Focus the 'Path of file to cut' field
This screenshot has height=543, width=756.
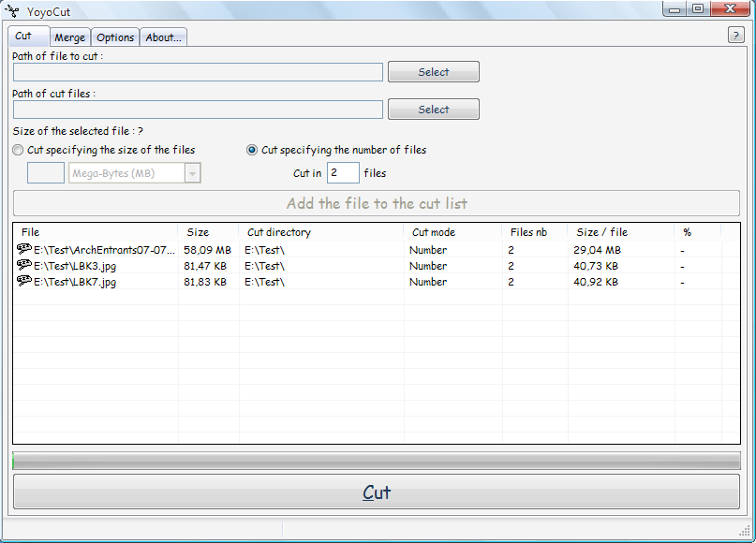click(198, 72)
